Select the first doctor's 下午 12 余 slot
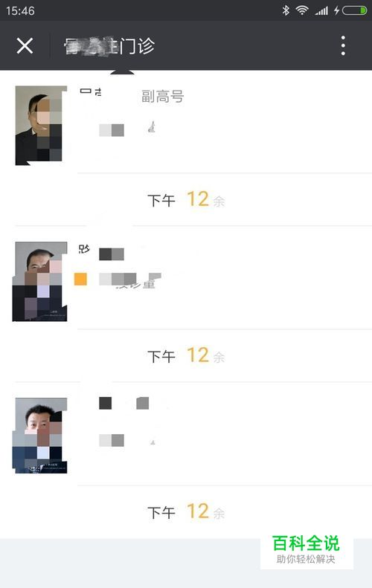372x588 pixels. 186,199
